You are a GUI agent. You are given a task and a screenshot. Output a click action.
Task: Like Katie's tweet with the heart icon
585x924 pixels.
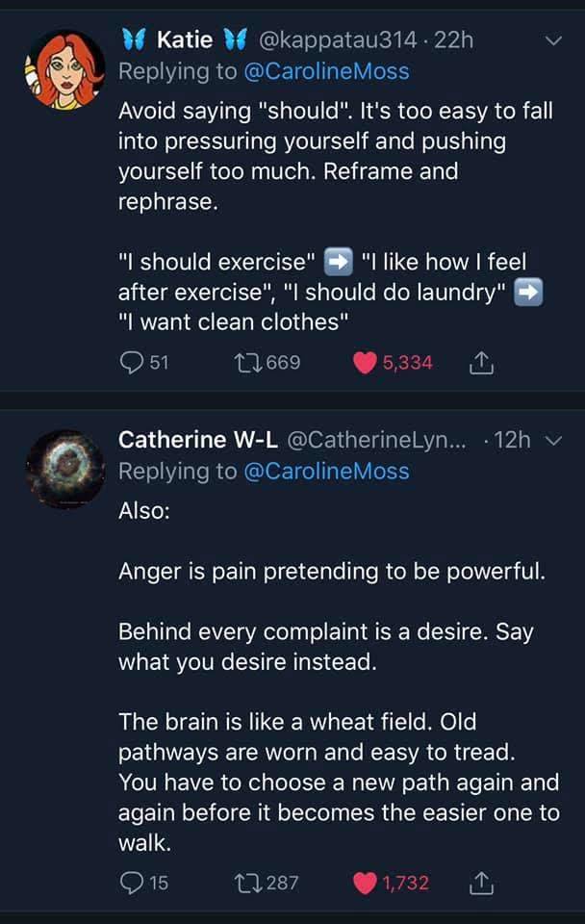pos(367,363)
